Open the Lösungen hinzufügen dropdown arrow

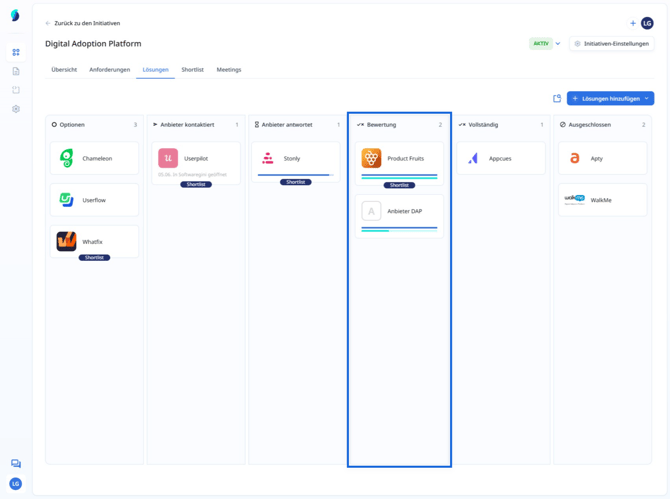pyautogui.click(x=647, y=99)
